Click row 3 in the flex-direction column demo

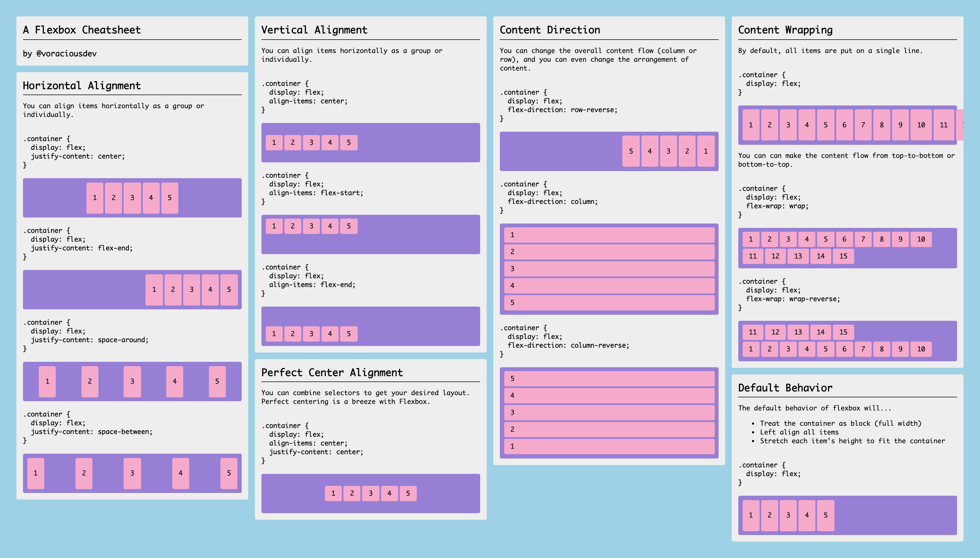point(609,269)
